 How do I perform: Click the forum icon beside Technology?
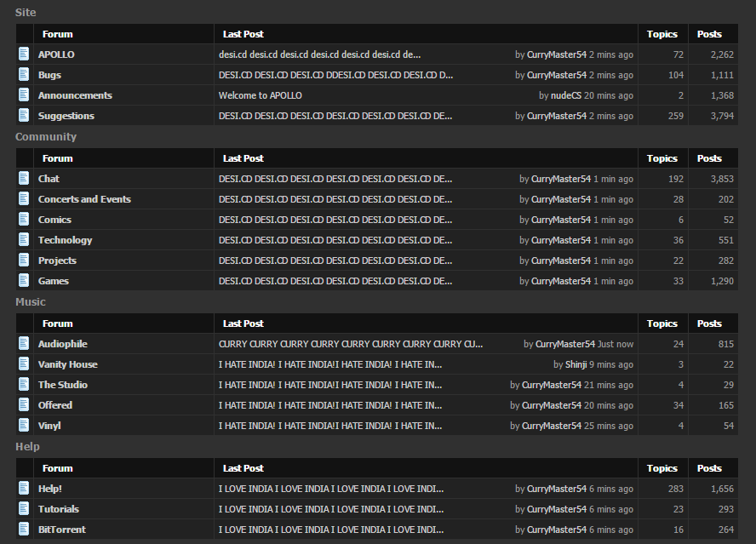tap(24, 240)
